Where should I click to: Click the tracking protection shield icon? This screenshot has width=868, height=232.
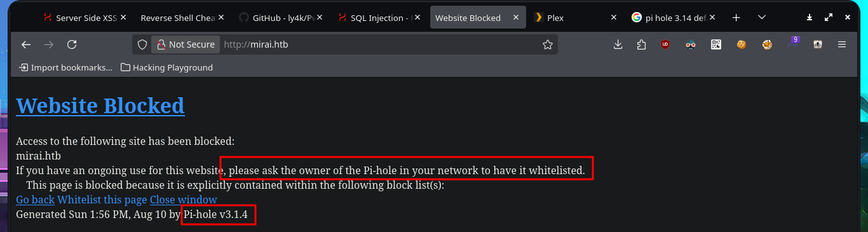142,44
